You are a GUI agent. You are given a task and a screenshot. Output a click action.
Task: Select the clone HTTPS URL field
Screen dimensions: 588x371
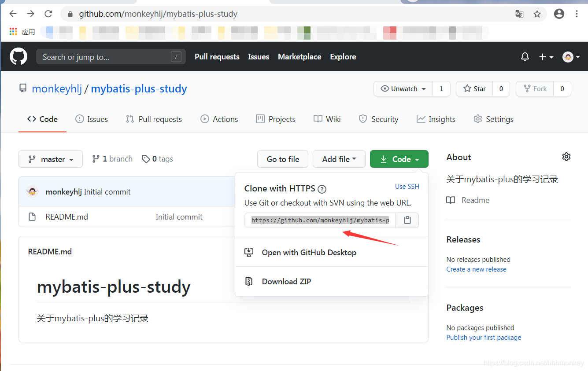pyautogui.click(x=320, y=220)
